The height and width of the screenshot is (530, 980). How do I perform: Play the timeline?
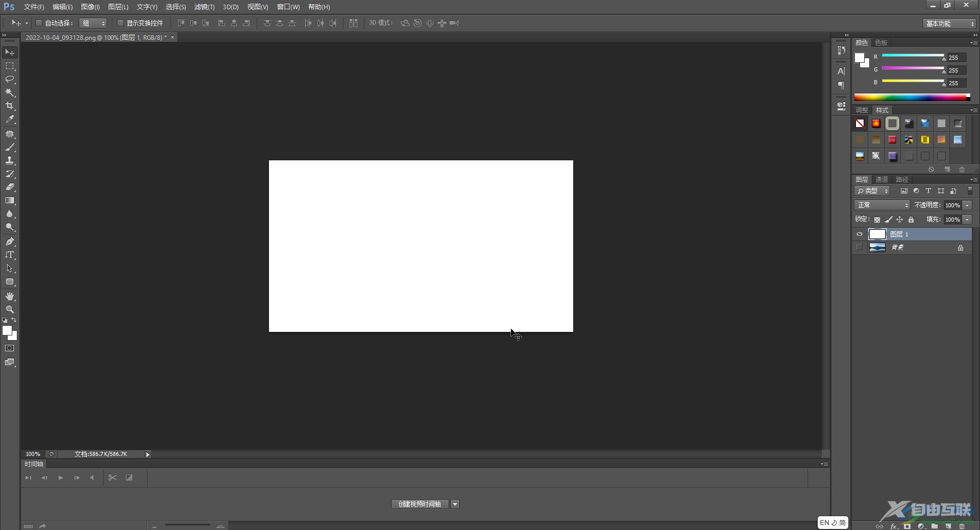(x=61, y=478)
